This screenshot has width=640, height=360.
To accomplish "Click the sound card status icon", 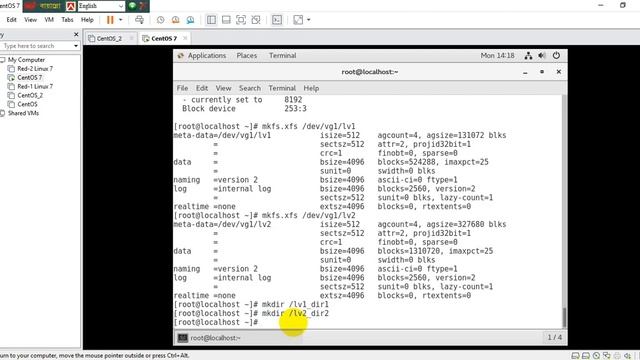I will point(627,356).
